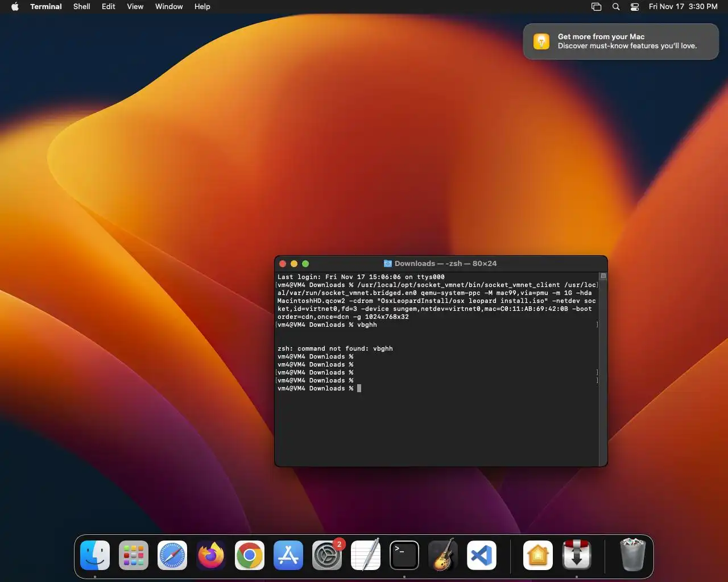Open the Help menu

(x=202, y=7)
